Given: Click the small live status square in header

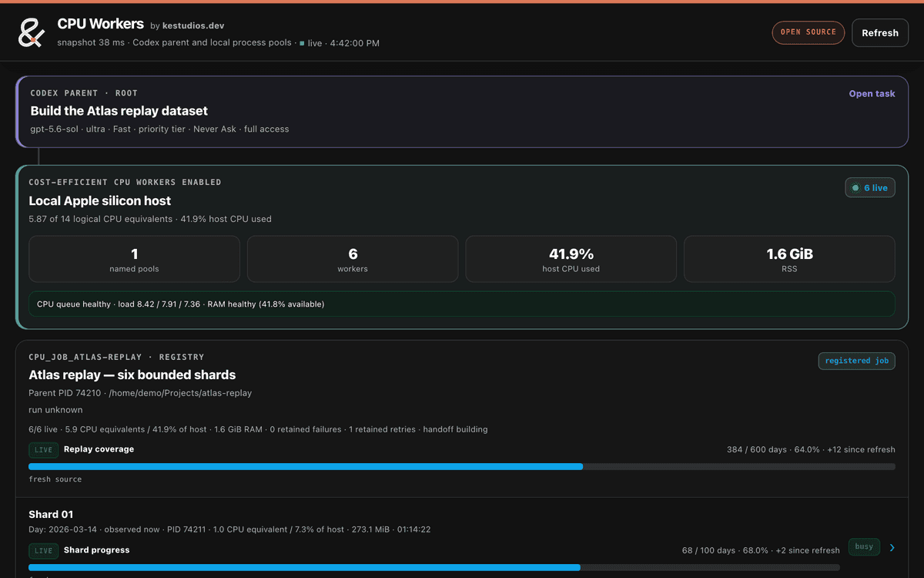Looking at the screenshot, I should [x=302, y=44].
